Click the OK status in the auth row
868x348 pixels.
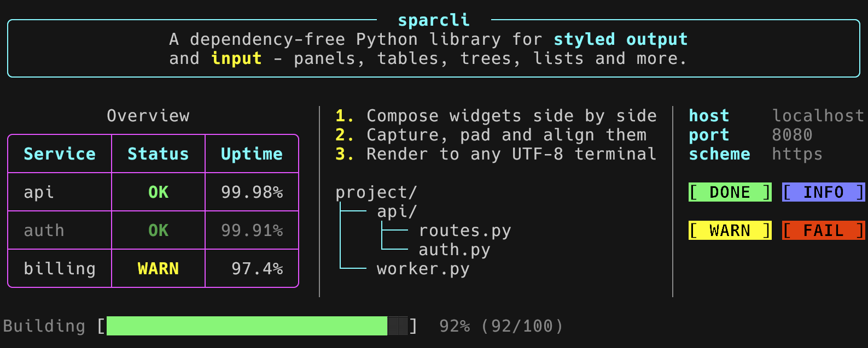click(158, 231)
